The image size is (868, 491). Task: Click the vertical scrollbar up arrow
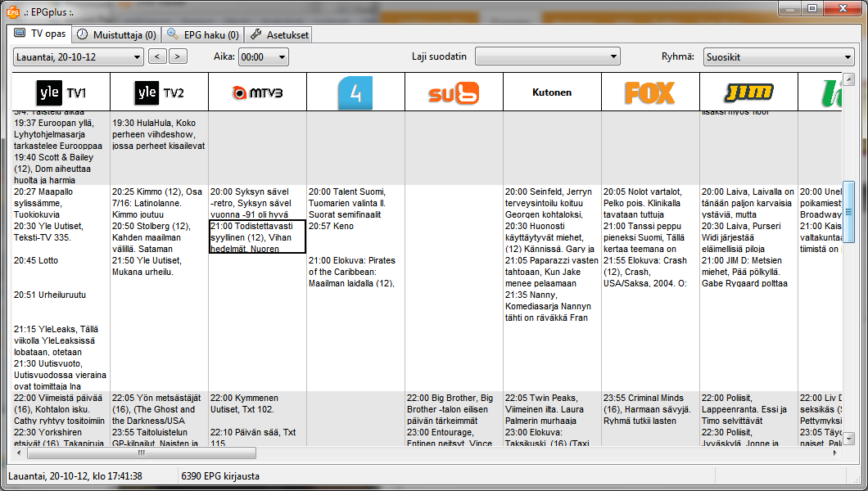848,79
